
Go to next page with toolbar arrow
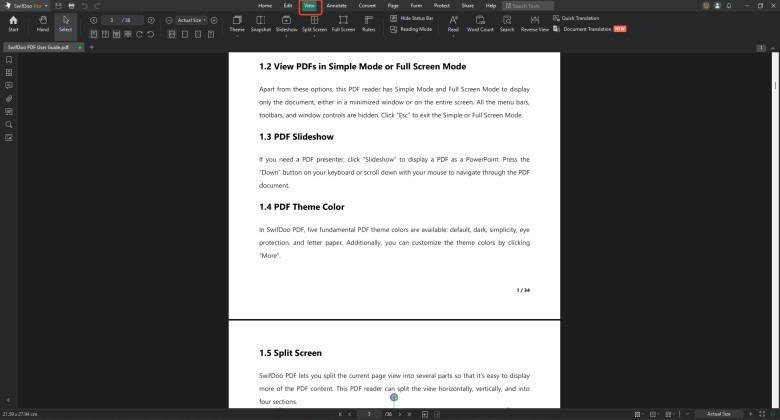coord(151,20)
